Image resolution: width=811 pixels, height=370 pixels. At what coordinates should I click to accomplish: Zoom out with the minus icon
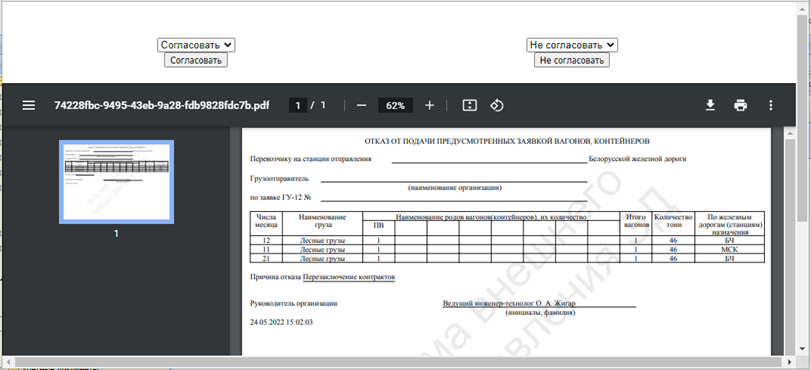point(362,106)
